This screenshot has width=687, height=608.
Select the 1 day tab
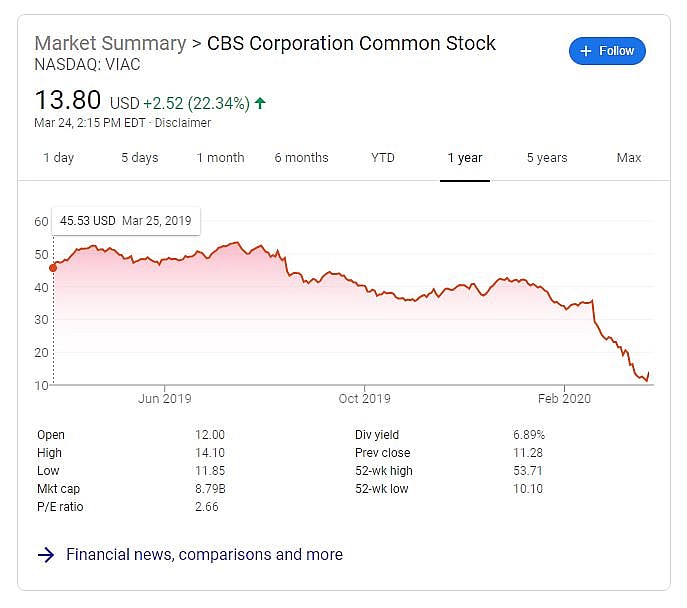tap(58, 158)
